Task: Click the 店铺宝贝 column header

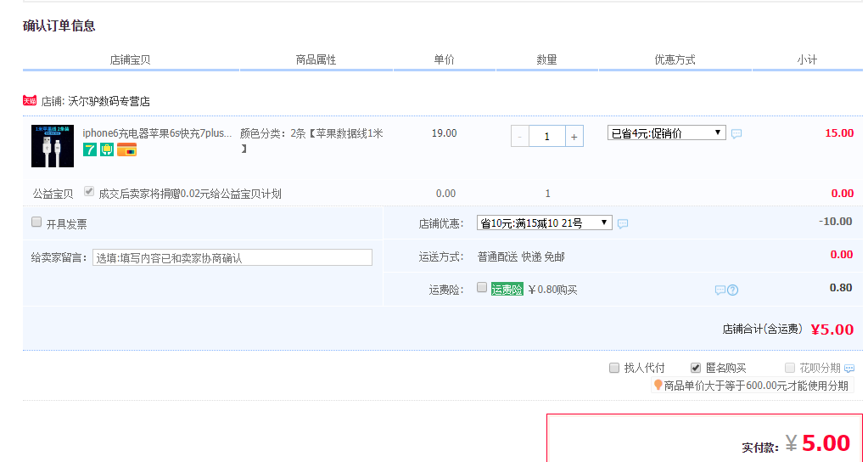Action: (130, 59)
